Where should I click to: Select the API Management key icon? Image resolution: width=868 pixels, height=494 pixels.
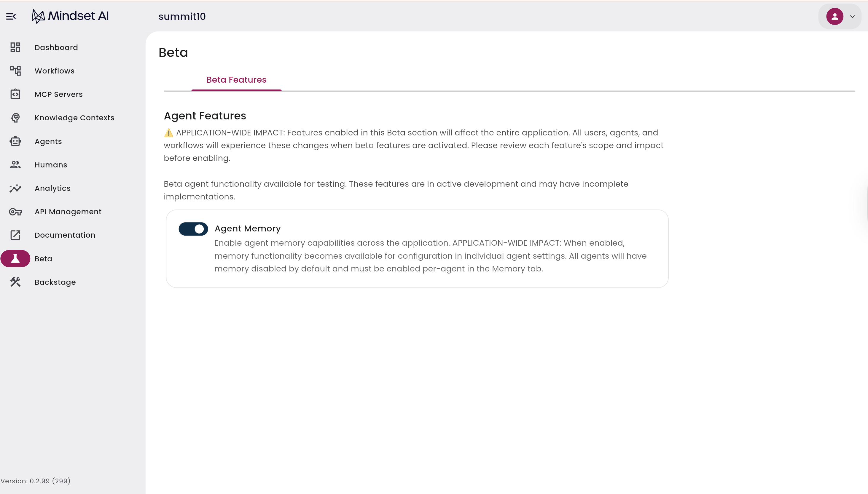(x=15, y=212)
